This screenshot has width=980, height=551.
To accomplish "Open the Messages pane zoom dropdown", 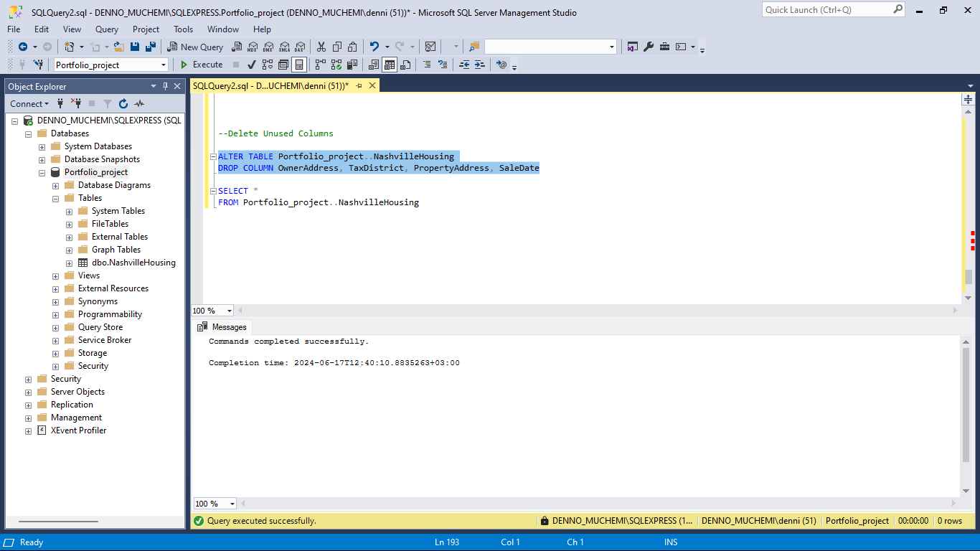I will pyautogui.click(x=232, y=504).
